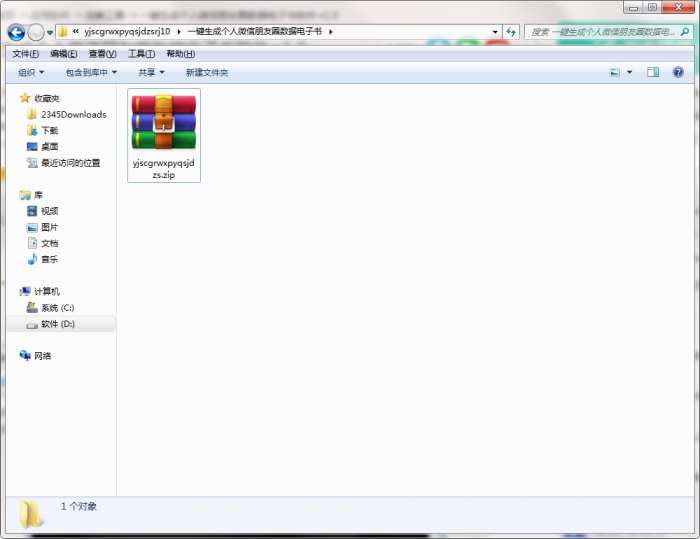Screen dimensions: 700x539
Task: Click the folder icon in the details pane
Action: (30, 514)
